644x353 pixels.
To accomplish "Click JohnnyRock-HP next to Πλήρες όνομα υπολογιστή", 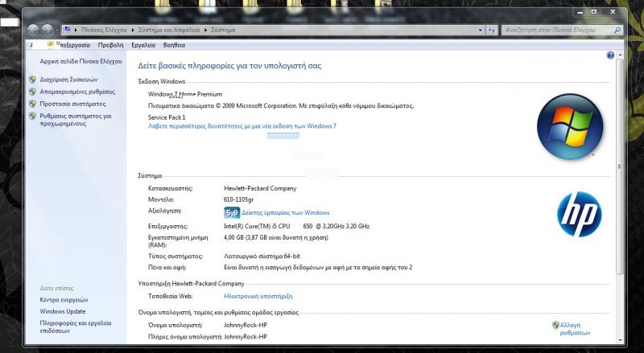I will coord(246,337).
